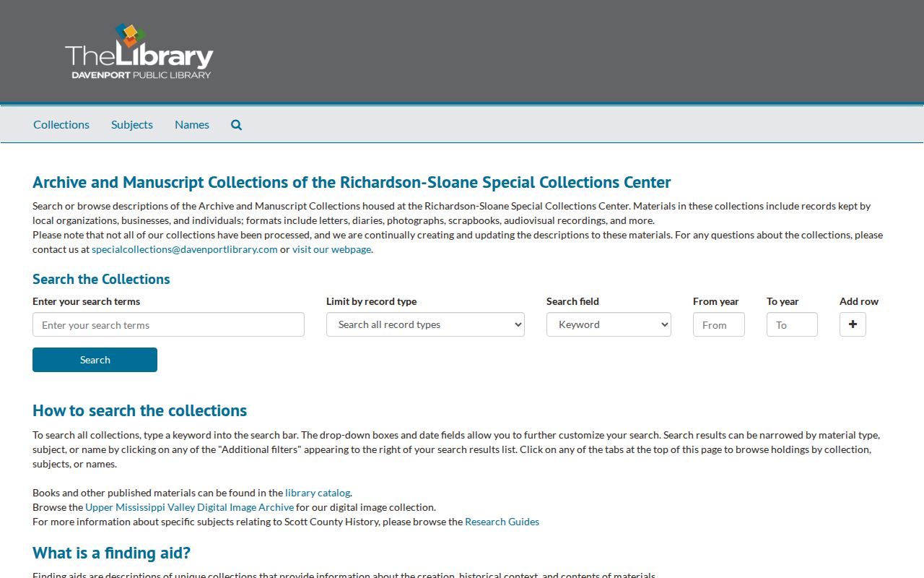Viewport: 924px width, 578px height.
Task: Open Upper Mississippi Valley Digital Image Archive link
Action: (x=190, y=507)
